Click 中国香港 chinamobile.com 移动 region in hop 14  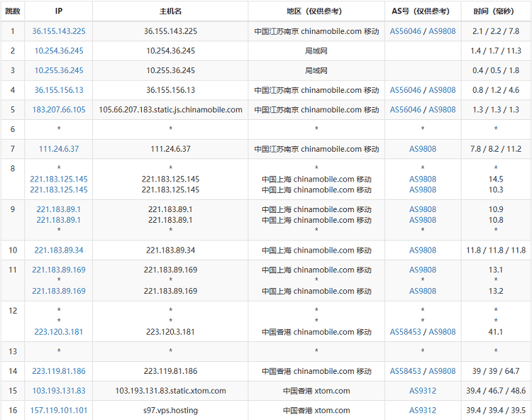(316, 371)
